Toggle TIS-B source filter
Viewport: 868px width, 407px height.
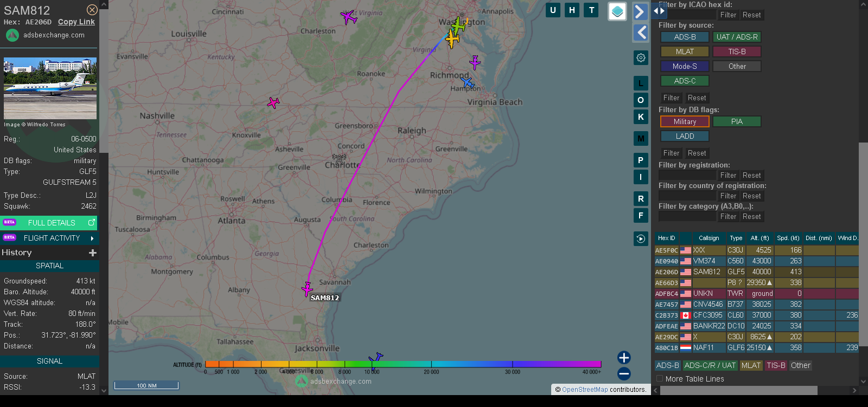[737, 51]
